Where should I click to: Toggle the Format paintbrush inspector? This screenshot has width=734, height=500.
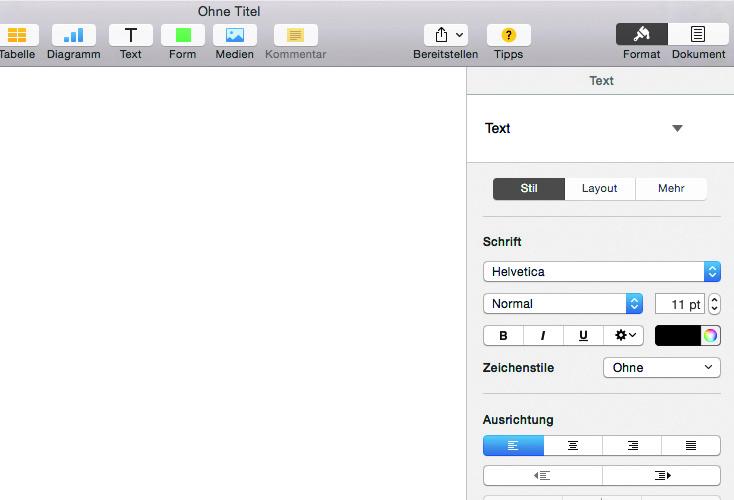642,34
